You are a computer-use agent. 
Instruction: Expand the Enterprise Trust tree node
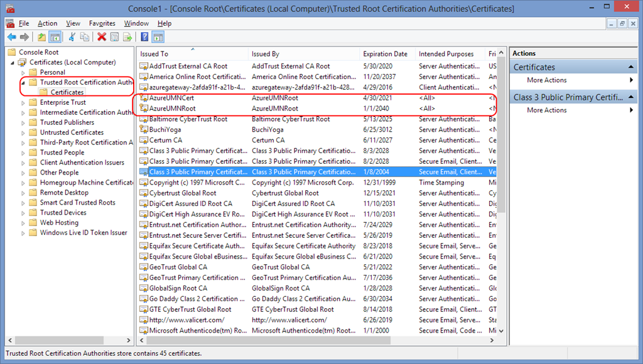[x=24, y=102]
